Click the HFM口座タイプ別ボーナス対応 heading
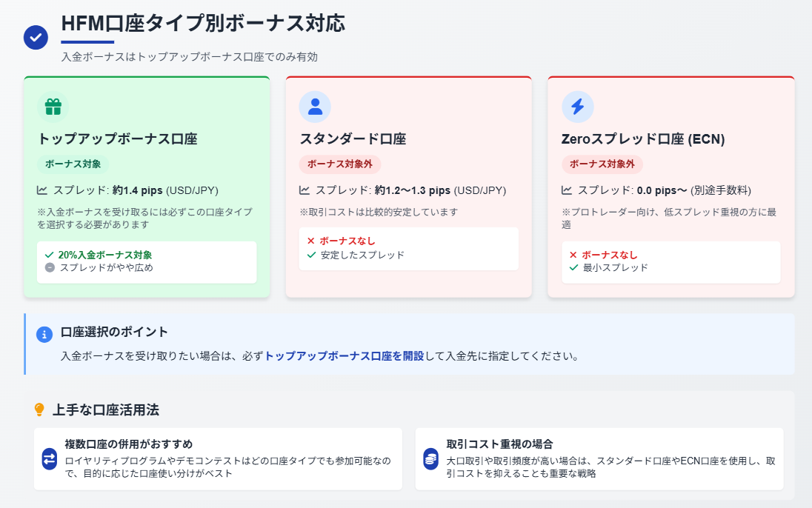This screenshot has height=508, width=812. tap(203, 24)
